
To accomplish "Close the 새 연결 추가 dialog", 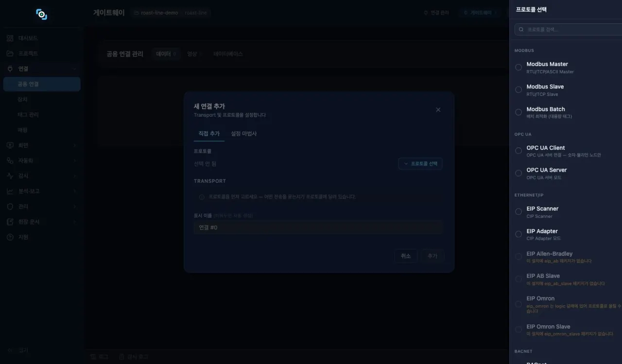I will [x=438, y=110].
